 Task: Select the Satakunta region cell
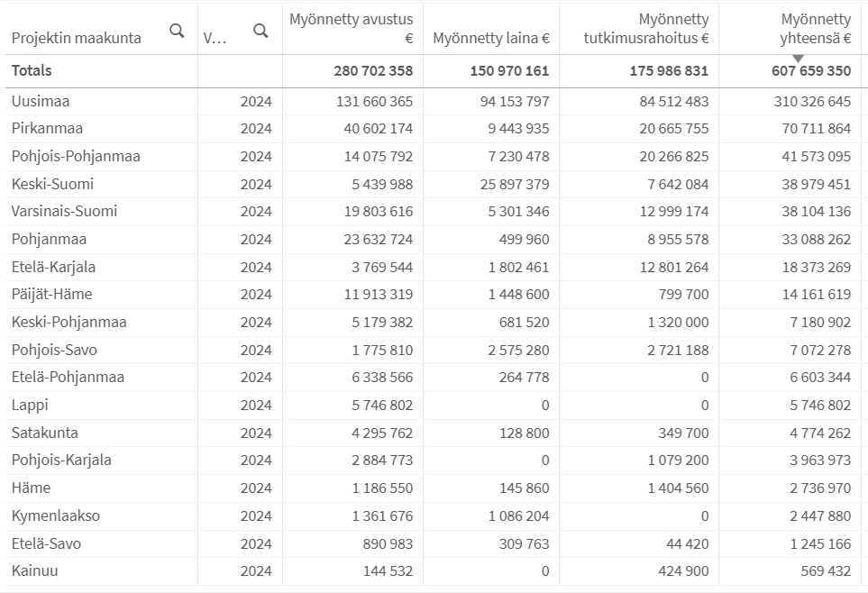(x=44, y=433)
